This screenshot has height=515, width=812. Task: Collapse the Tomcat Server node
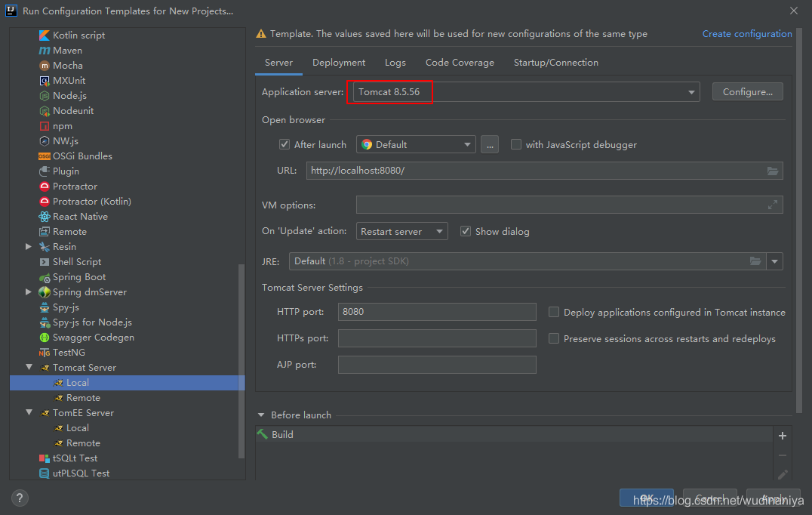[29, 367]
